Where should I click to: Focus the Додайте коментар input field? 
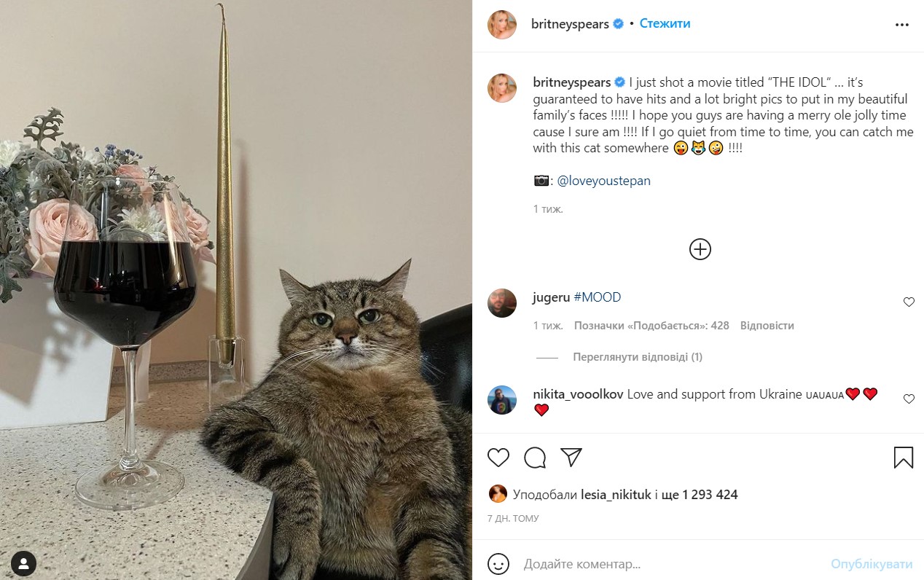click(x=670, y=564)
